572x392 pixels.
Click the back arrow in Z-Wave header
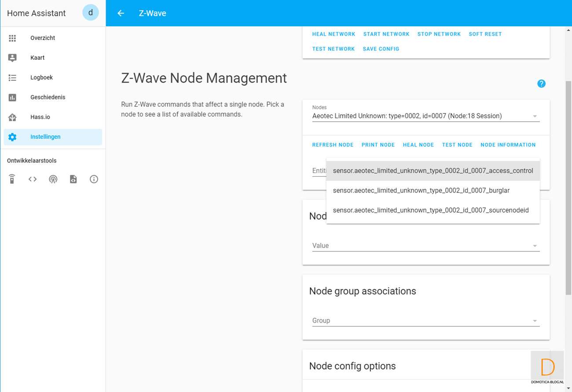pyautogui.click(x=121, y=13)
